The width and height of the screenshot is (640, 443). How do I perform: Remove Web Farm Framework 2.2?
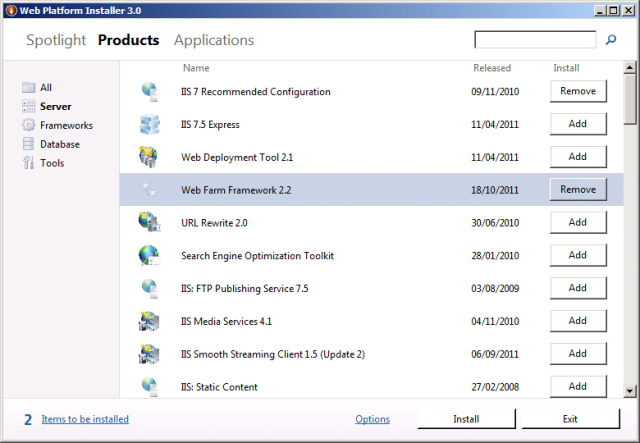coord(578,189)
